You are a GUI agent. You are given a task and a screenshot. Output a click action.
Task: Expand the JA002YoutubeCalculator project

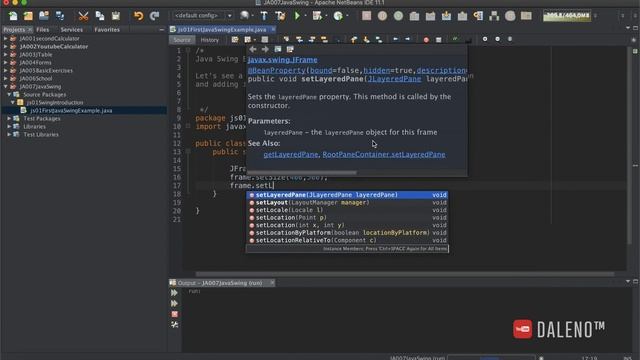point(5,47)
